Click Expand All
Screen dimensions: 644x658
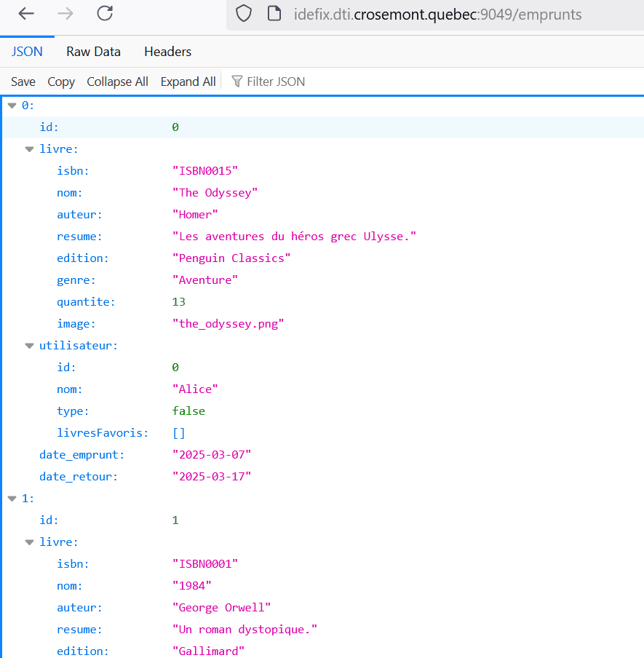point(188,82)
